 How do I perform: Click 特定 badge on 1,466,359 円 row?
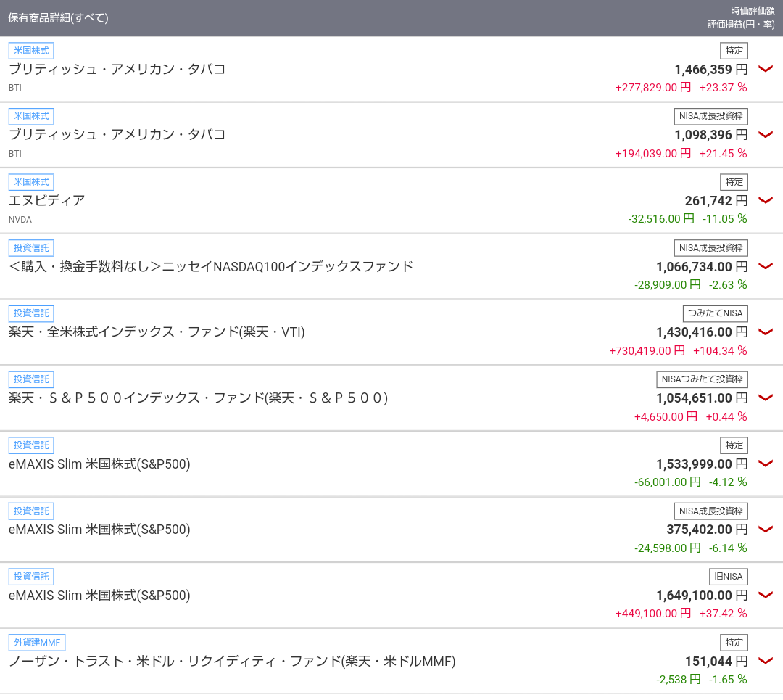click(x=734, y=51)
